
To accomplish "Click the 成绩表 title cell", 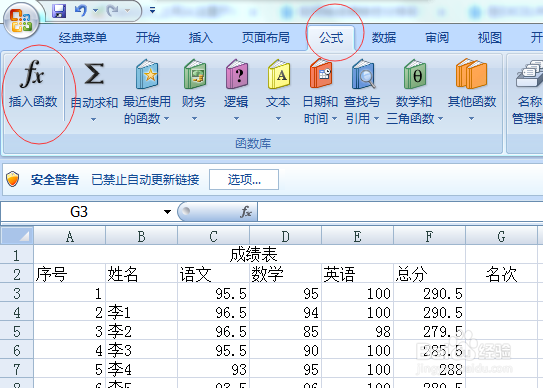I will 249,255.
